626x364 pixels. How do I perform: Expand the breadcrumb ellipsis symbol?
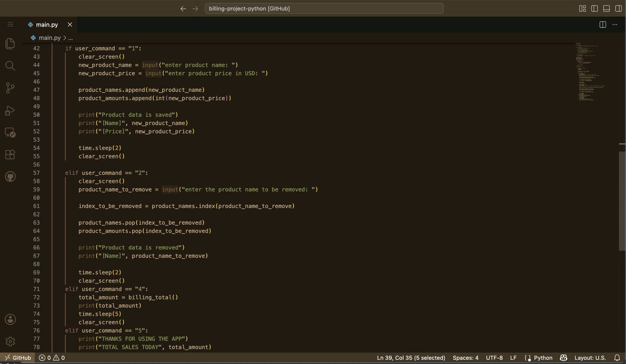click(x=70, y=38)
